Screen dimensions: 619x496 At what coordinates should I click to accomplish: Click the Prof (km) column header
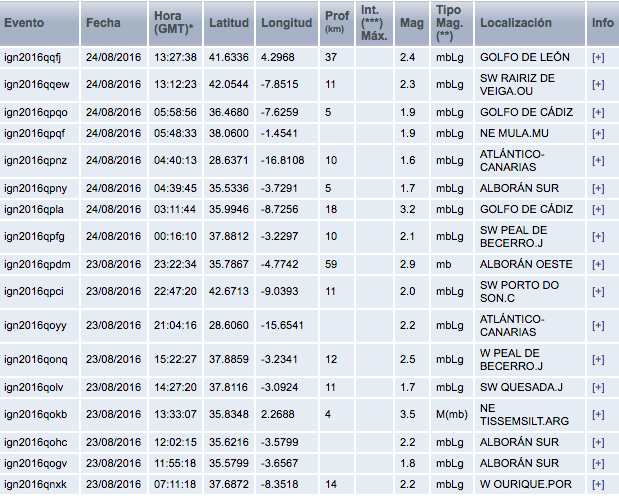337,22
